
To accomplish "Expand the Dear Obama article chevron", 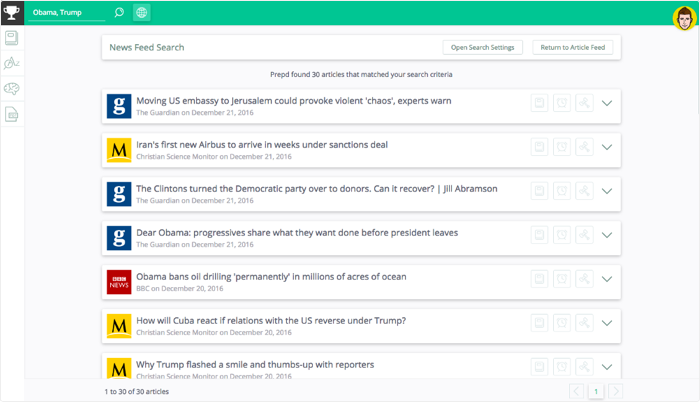I will click(x=607, y=235).
